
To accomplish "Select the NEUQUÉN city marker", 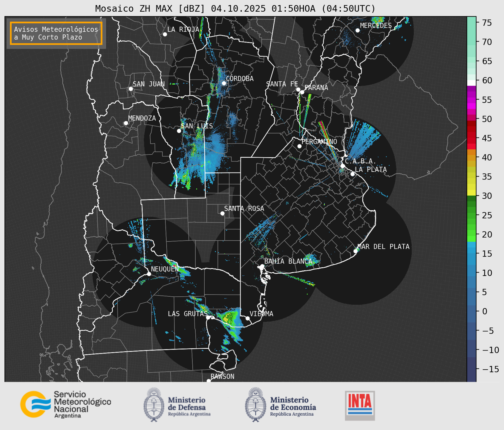I will click(149, 274).
